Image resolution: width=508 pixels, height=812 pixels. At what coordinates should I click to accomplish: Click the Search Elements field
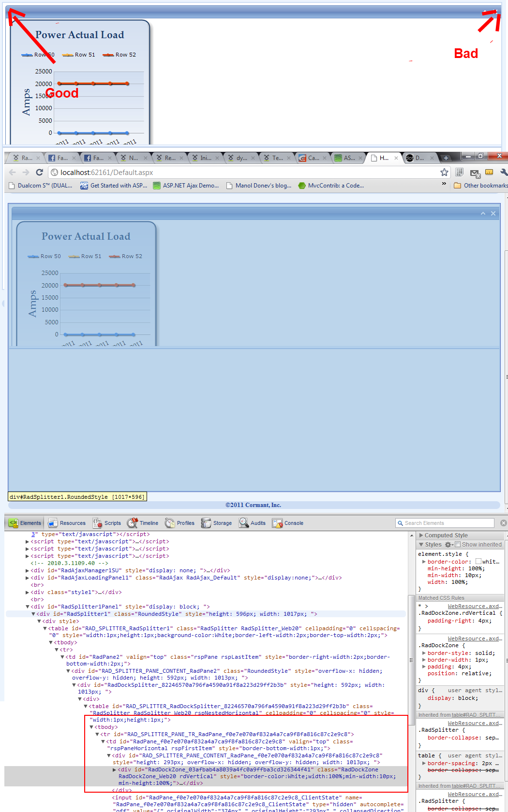coord(445,523)
